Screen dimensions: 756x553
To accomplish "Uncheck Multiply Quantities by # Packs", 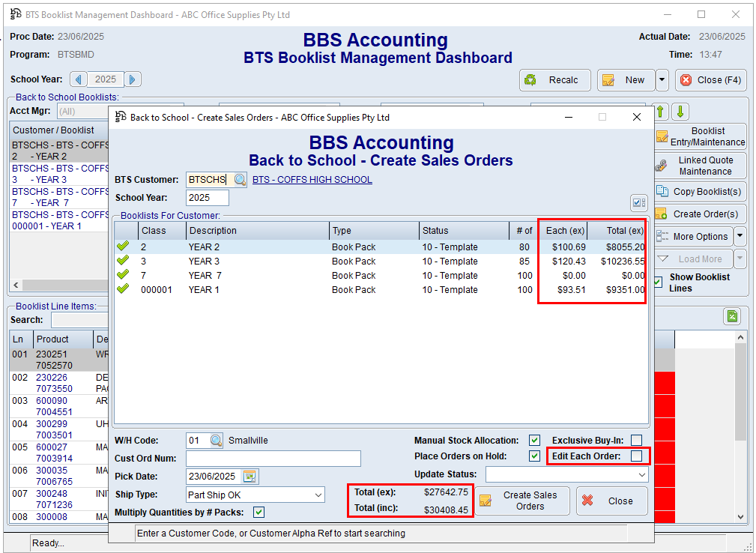I will pos(259,513).
